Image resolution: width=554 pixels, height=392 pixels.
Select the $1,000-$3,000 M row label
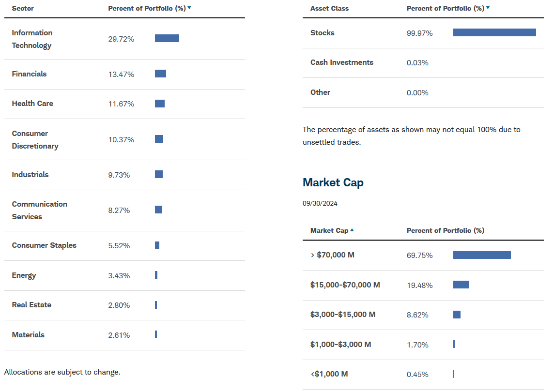[340, 345]
